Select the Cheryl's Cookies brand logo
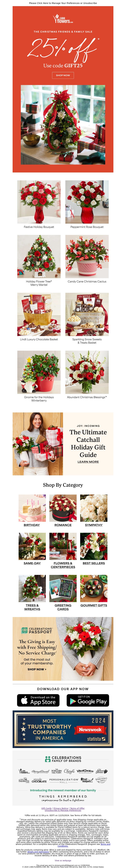 click(69, 771)
